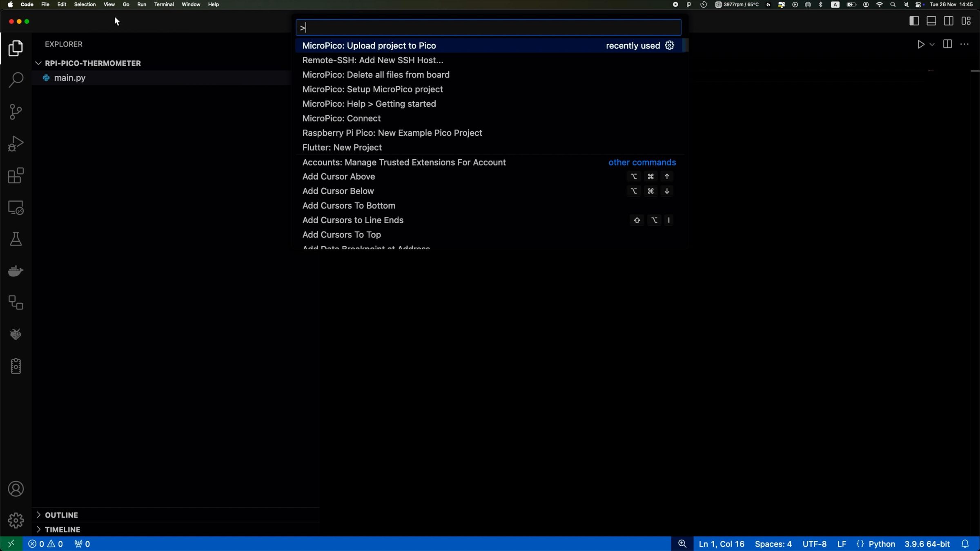Open the Source Control view
The image size is (980, 551).
click(x=16, y=111)
